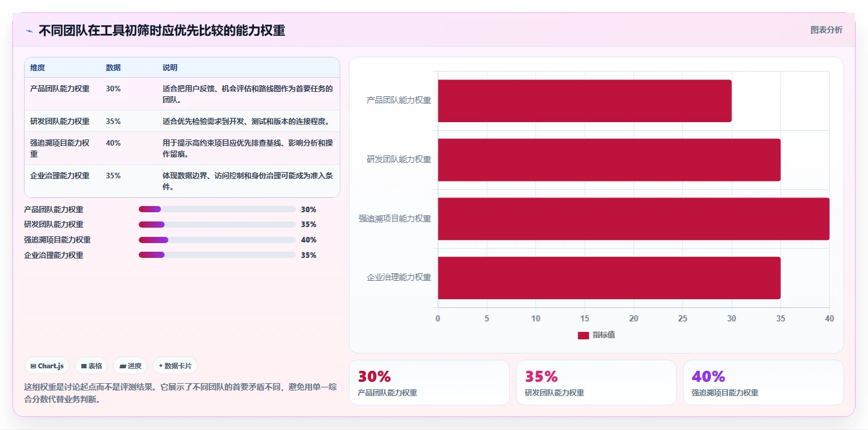Image resolution: width=868 pixels, height=430 pixels.
Task: Click the 研发团队能力权重 label in the progress list
Action: (54, 225)
